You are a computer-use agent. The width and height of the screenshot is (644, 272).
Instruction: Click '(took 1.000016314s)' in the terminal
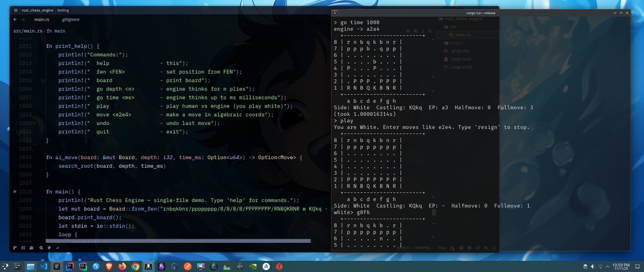(364, 114)
